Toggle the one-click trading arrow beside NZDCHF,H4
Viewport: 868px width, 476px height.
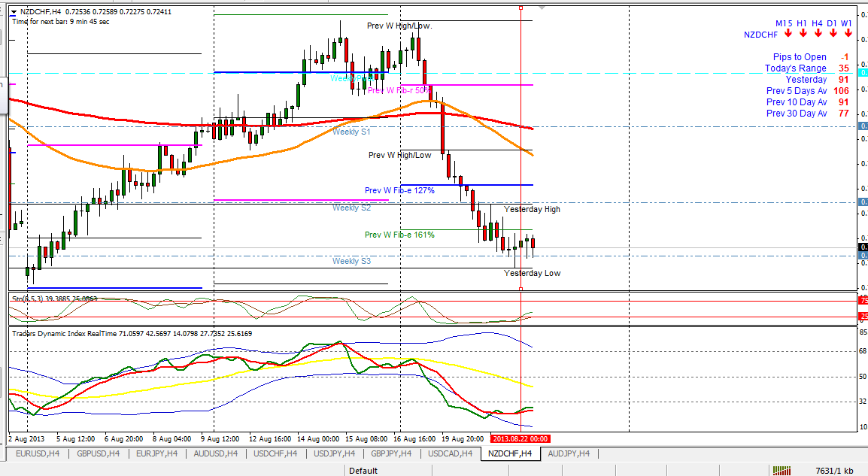pos(14,11)
